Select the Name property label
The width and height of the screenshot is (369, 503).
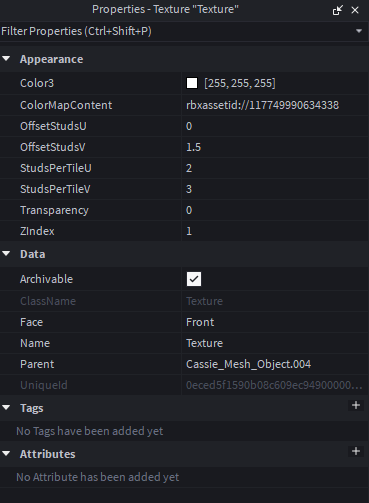click(x=35, y=343)
